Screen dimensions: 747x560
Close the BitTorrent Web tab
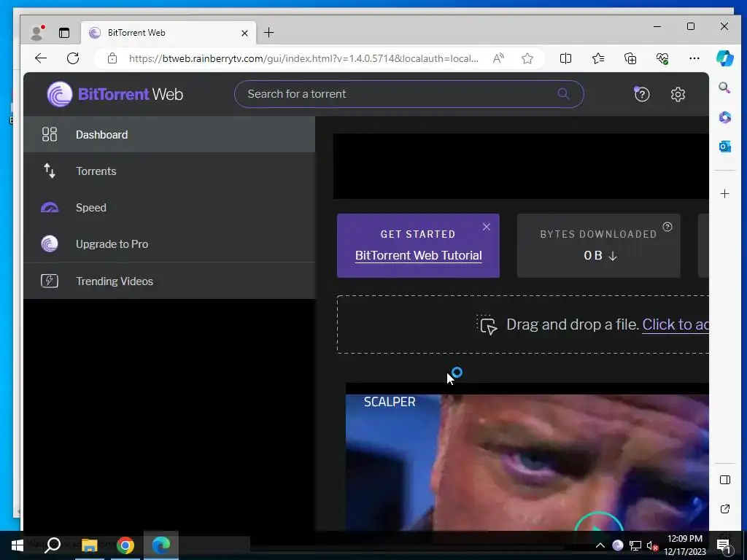(244, 33)
